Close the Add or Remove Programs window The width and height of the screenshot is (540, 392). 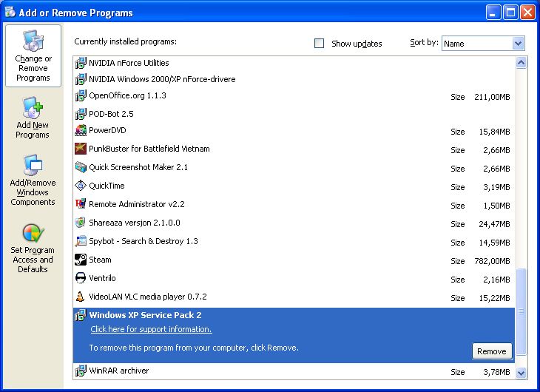coord(527,13)
